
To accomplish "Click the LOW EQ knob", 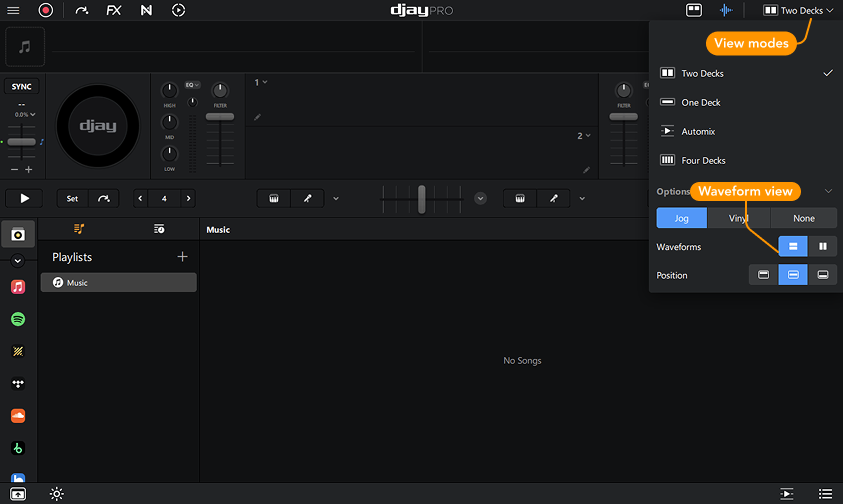I will click(169, 154).
